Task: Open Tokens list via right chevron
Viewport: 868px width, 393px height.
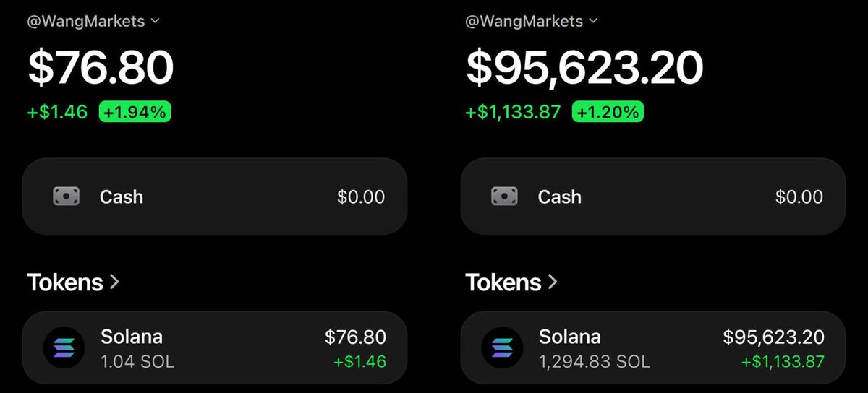Action: (x=553, y=282)
